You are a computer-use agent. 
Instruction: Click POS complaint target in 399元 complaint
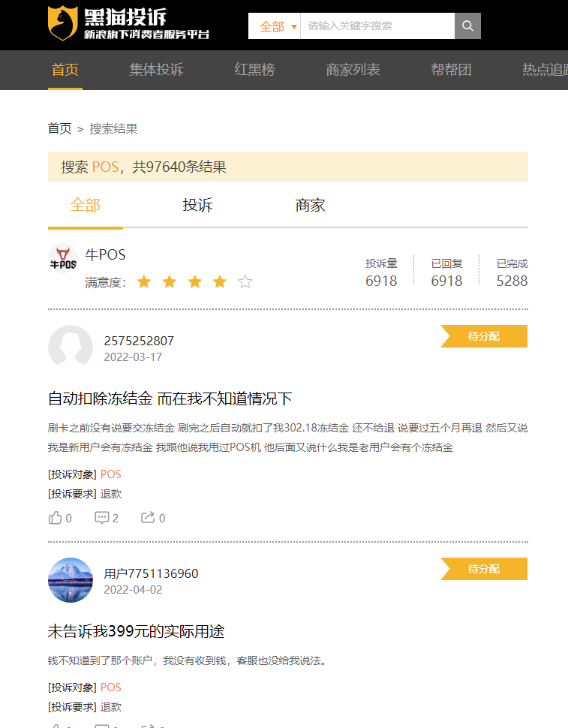pyautogui.click(x=110, y=687)
